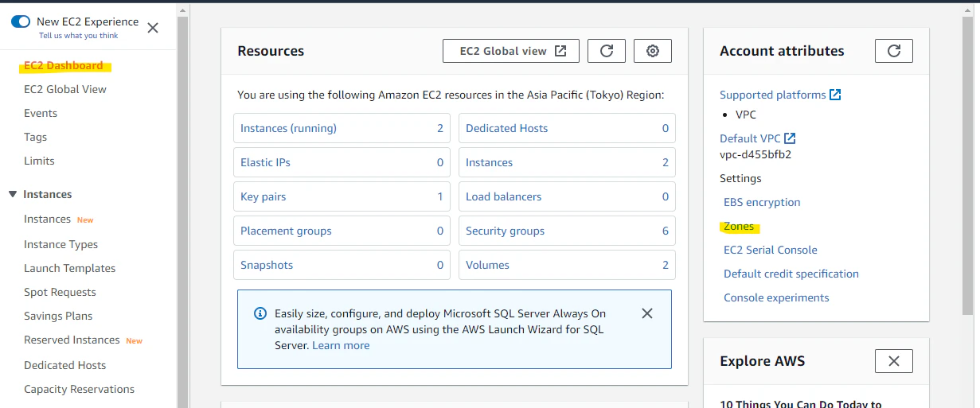Open Key pairs resource link
The width and height of the screenshot is (980, 408).
coord(263,196)
